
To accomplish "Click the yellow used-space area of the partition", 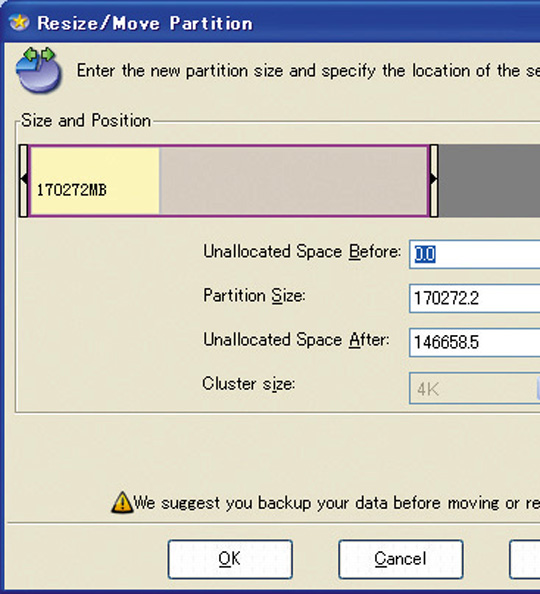I will pyautogui.click(x=95, y=180).
